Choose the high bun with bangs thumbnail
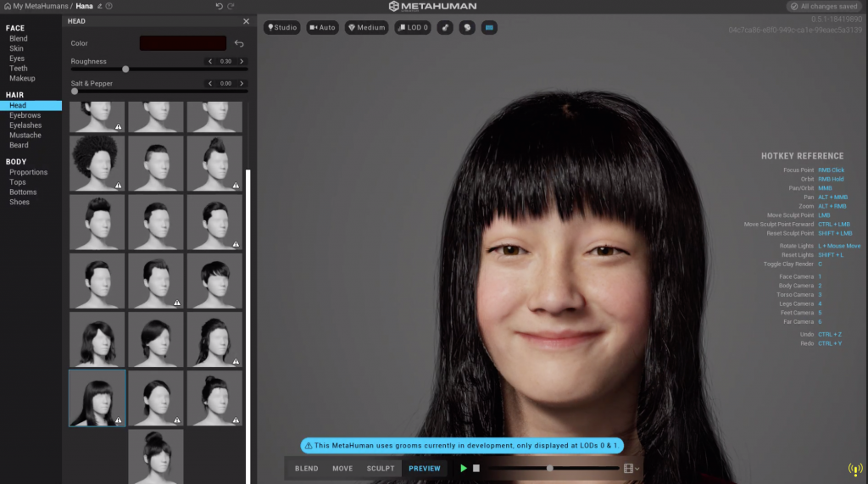Screen dimensions: 868x484 [x=156, y=457]
